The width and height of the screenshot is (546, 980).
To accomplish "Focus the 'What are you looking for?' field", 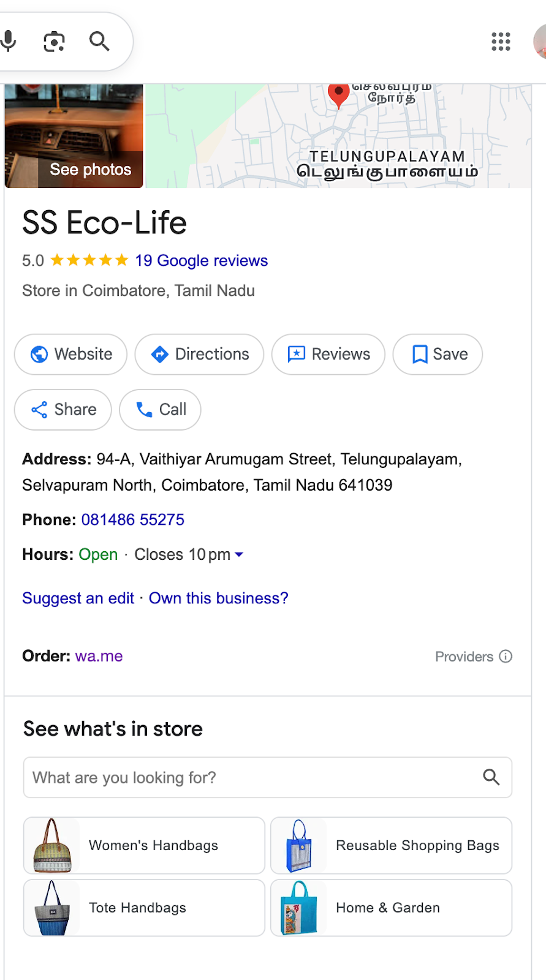I will (x=251, y=777).
